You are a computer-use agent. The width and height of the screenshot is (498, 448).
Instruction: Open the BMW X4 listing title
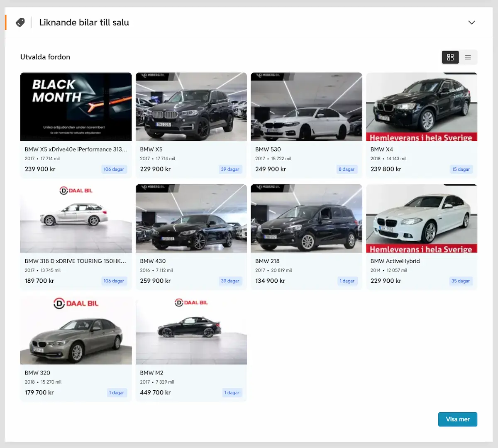pos(382,149)
